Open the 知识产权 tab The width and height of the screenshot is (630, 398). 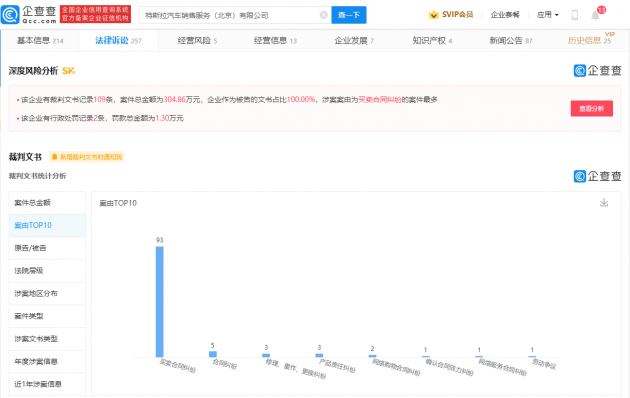tap(432, 41)
